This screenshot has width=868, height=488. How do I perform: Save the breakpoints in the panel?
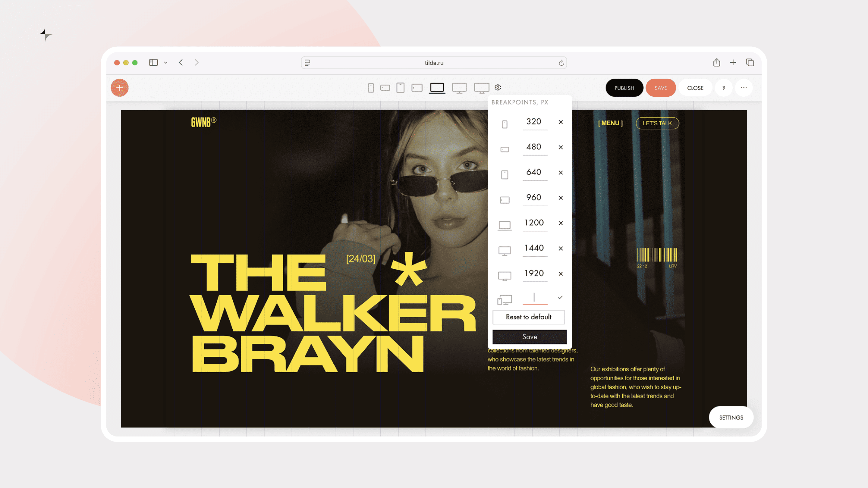(x=529, y=337)
